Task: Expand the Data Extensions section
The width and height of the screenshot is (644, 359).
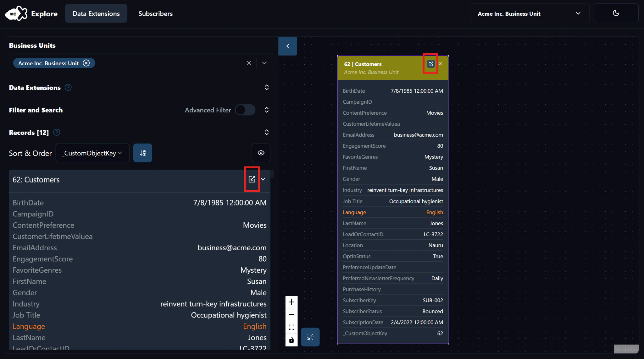Action: 267,88
